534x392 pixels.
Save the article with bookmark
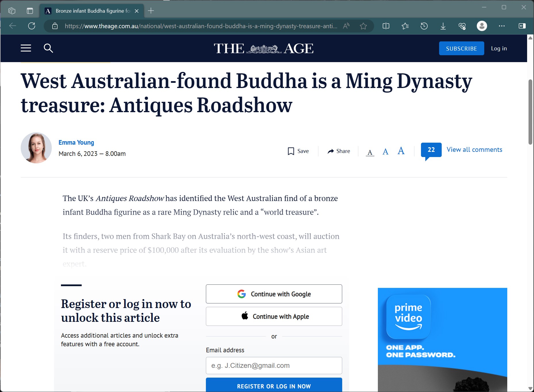[298, 151]
